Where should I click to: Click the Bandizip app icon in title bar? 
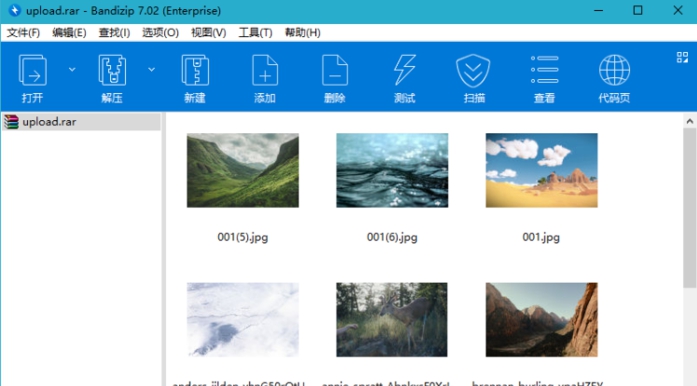(x=15, y=10)
